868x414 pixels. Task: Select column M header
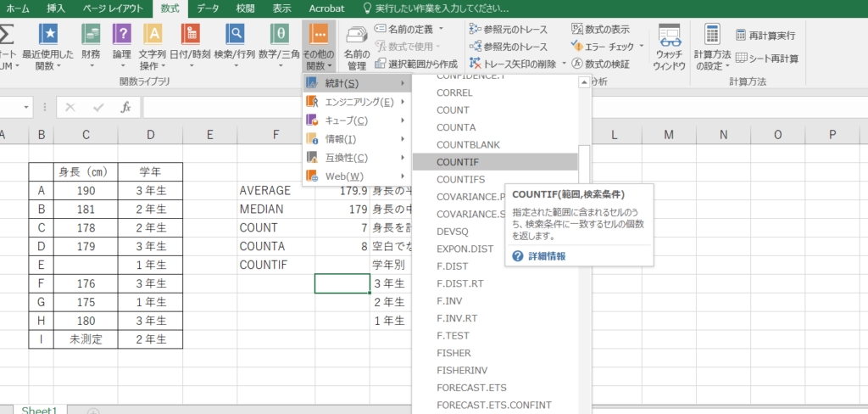(x=669, y=134)
